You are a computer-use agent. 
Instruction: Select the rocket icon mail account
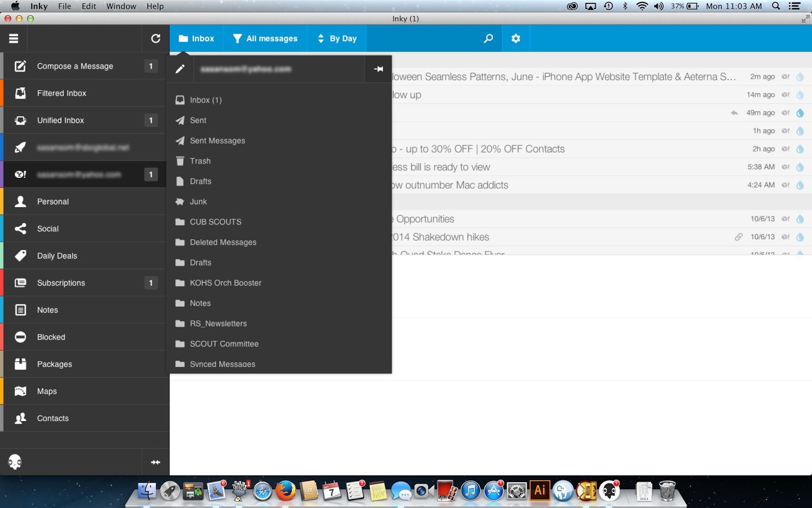85,147
